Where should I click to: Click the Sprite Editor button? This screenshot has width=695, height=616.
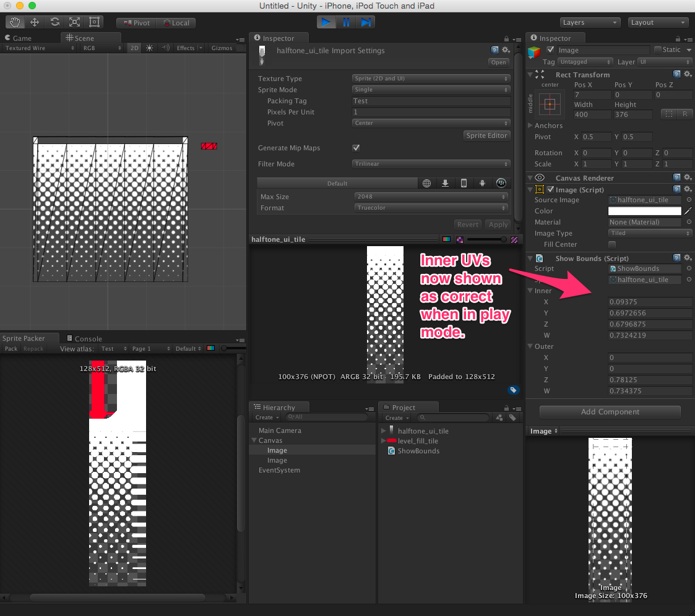click(486, 135)
